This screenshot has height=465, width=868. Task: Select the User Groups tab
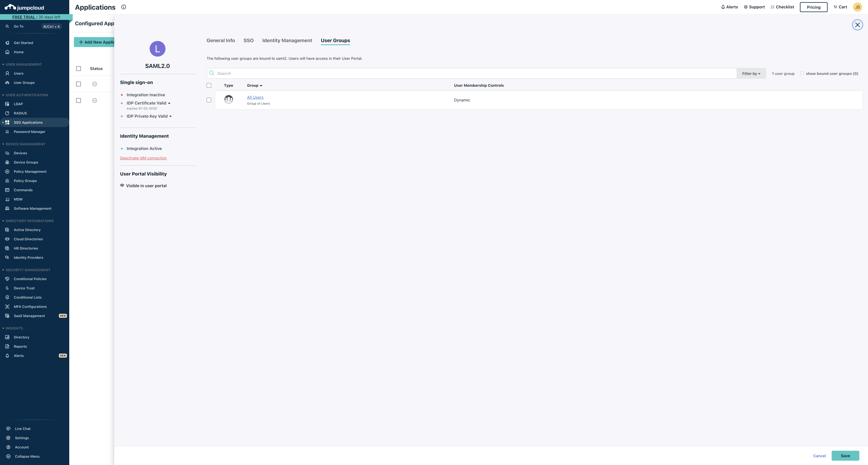[x=335, y=40]
